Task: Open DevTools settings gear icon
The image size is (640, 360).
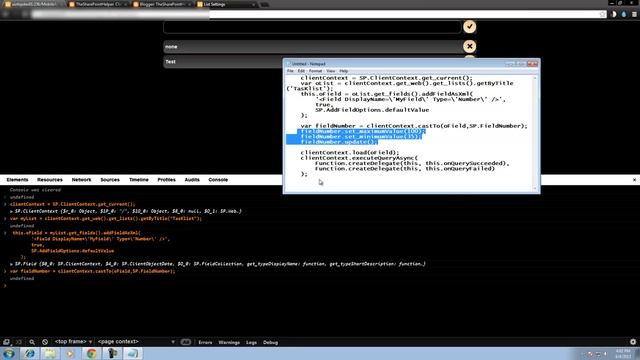Action: (x=633, y=342)
